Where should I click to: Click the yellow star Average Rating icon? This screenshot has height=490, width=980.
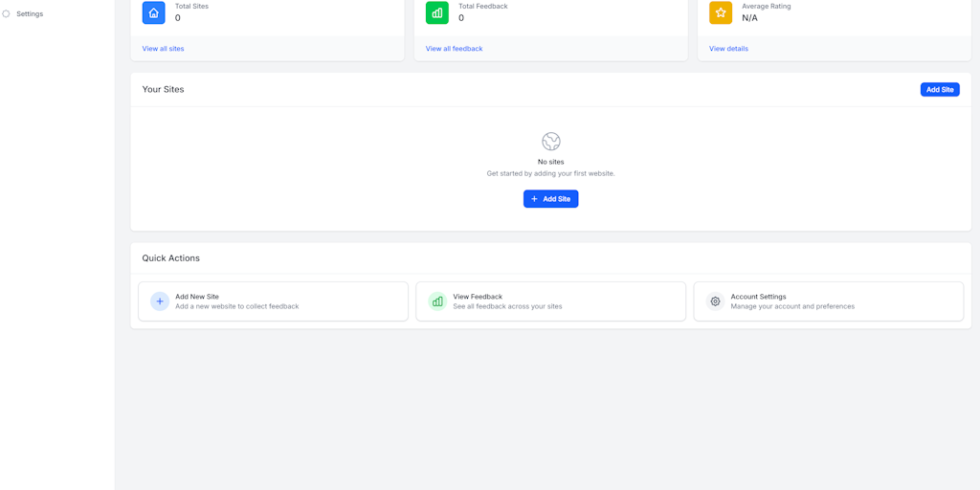click(721, 12)
